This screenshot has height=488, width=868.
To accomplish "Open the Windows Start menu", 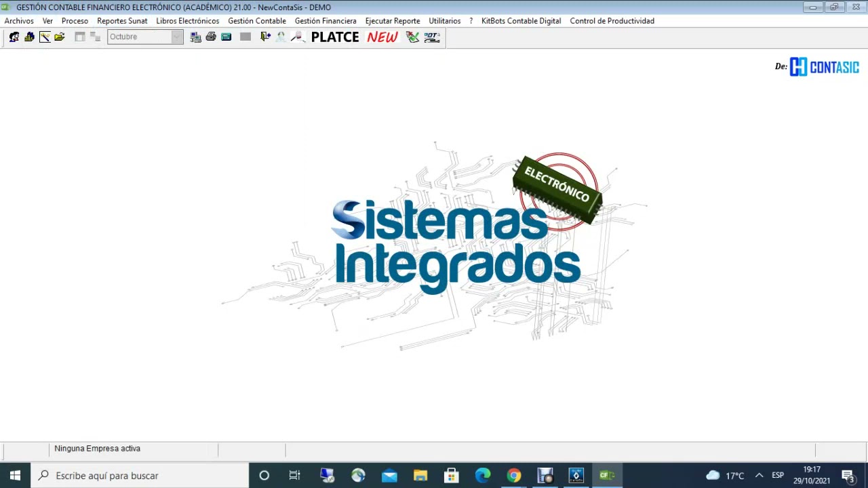I will (15, 475).
